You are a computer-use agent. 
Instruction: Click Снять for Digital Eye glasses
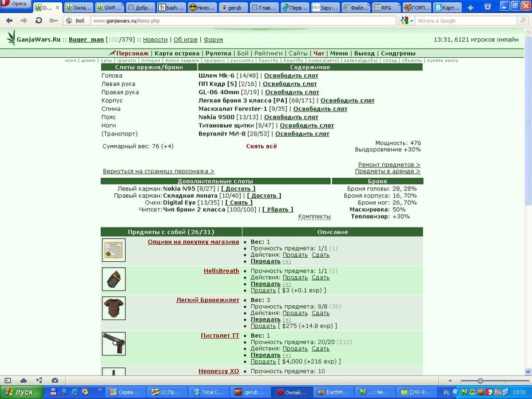pyautogui.click(x=239, y=202)
